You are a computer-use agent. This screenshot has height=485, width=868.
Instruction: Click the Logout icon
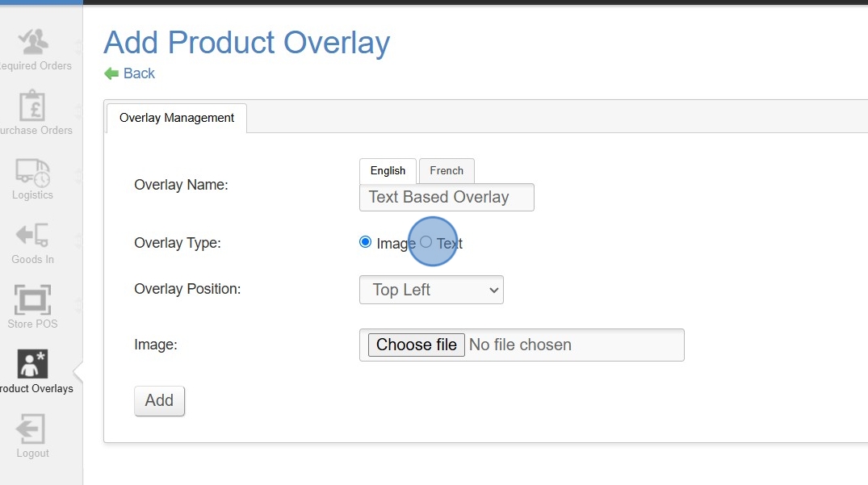(x=32, y=429)
